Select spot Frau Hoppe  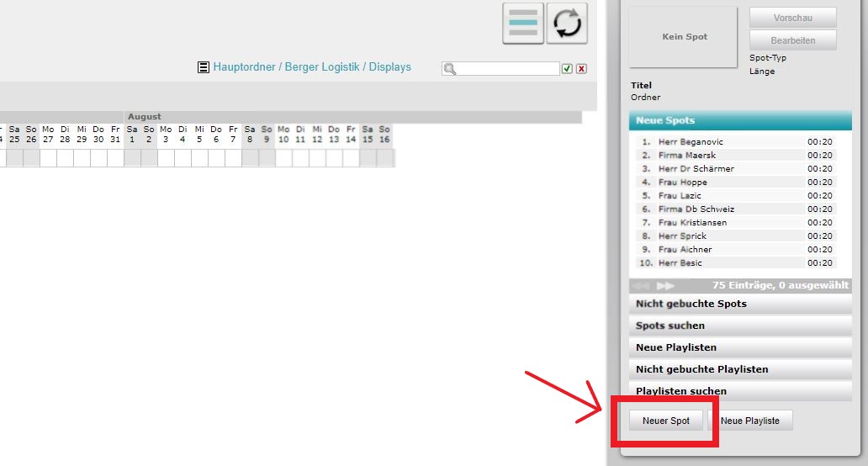[736, 182]
